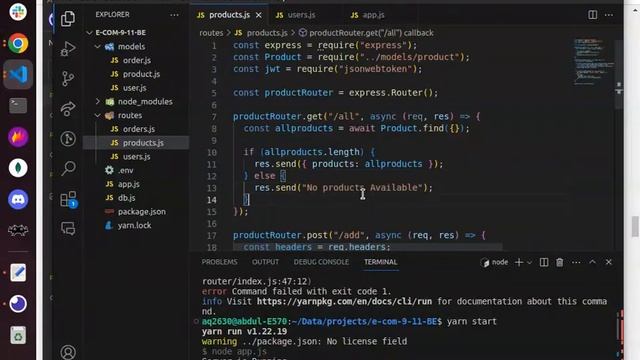Open user.js in models folder
This screenshot has width=640, height=360.
[134, 88]
